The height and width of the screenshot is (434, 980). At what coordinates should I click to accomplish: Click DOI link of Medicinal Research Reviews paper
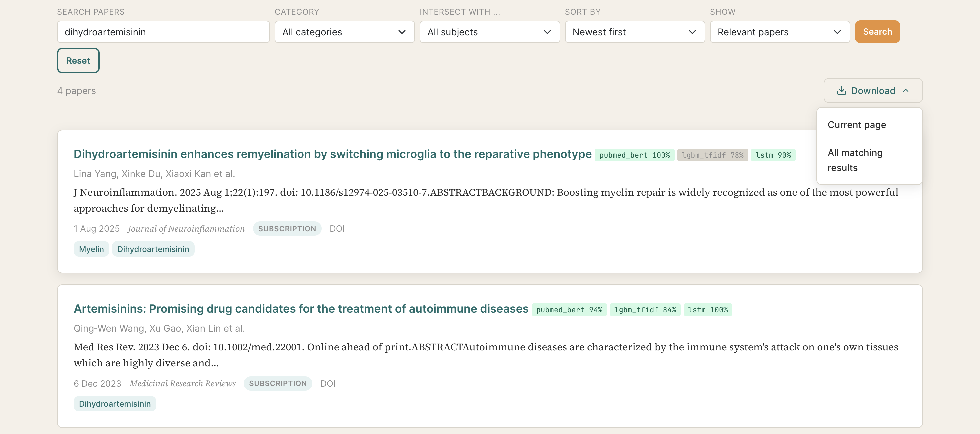(328, 383)
